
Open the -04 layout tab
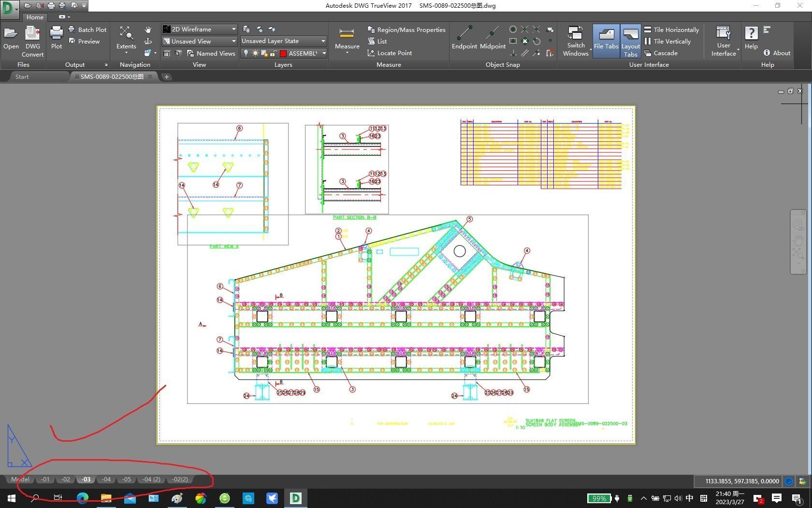pyautogui.click(x=106, y=479)
